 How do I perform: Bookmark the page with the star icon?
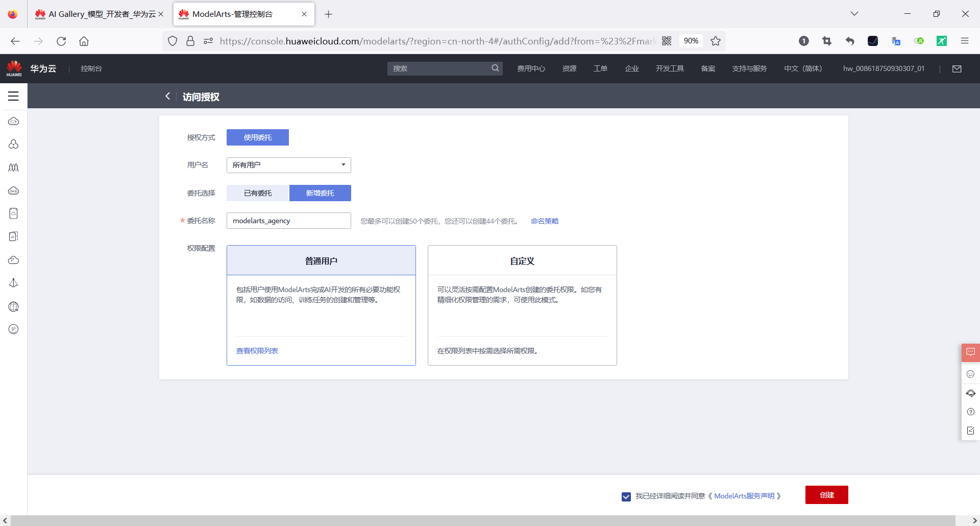point(716,41)
